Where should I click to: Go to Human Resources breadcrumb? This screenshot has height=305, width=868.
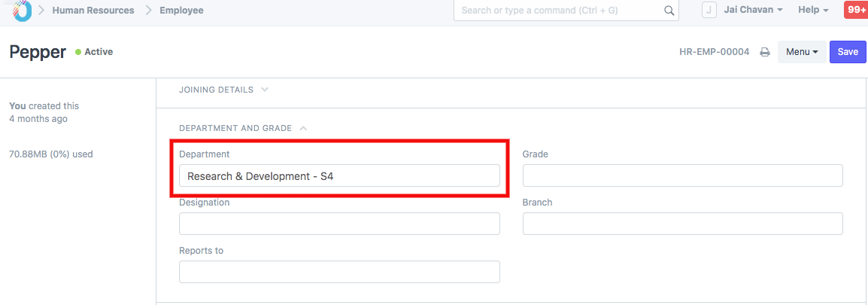pos(93,11)
